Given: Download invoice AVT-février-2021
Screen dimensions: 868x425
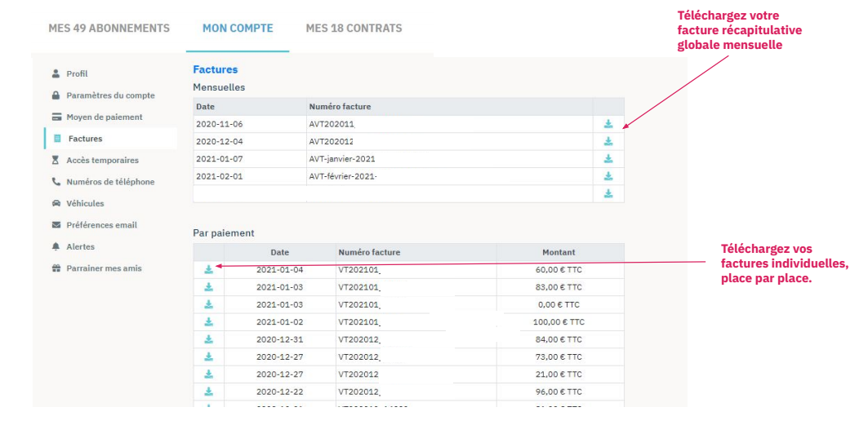Looking at the screenshot, I should point(608,176).
